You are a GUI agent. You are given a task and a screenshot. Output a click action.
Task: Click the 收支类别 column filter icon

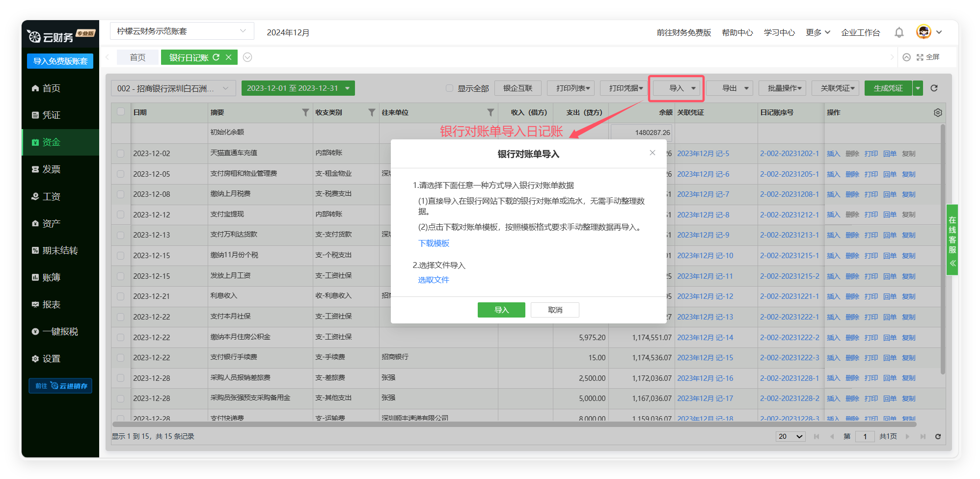pyautogui.click(x=372, y=112)
